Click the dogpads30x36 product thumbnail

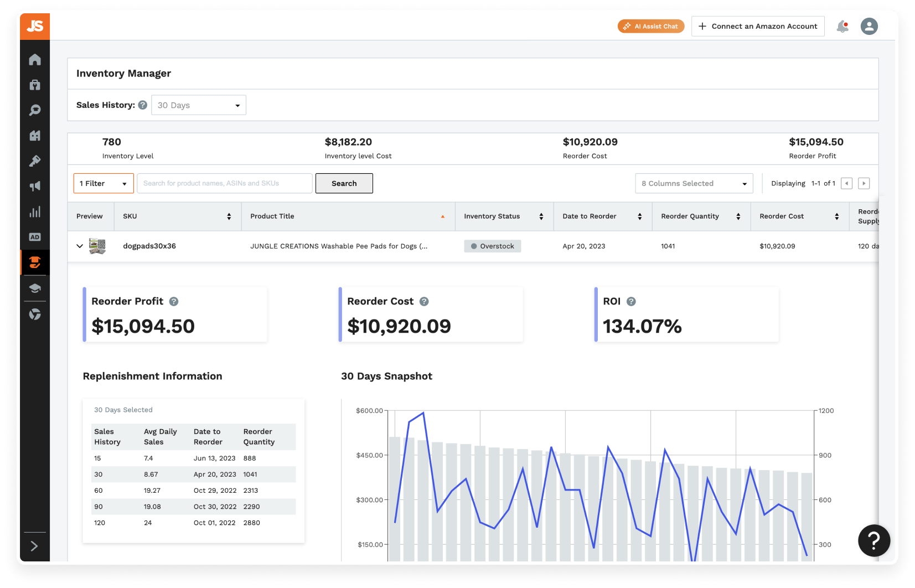[x=97, y=246]
